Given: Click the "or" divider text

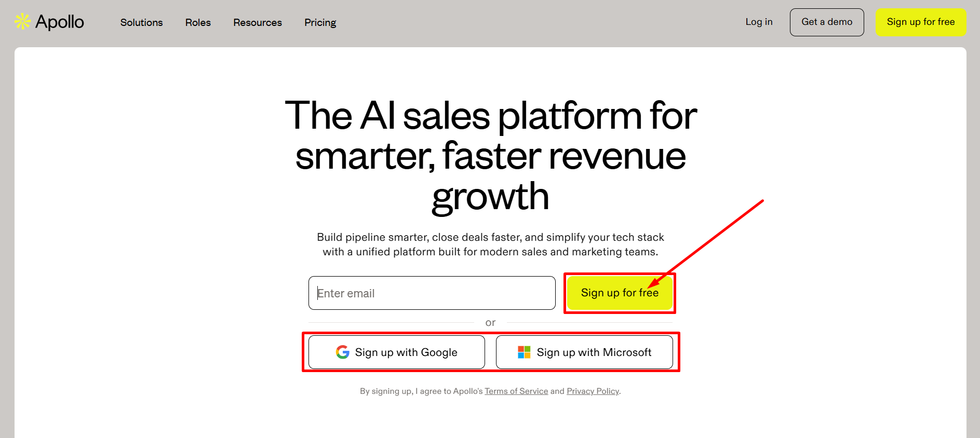Looking at the screenshot, I should click(x=490, y=323).
